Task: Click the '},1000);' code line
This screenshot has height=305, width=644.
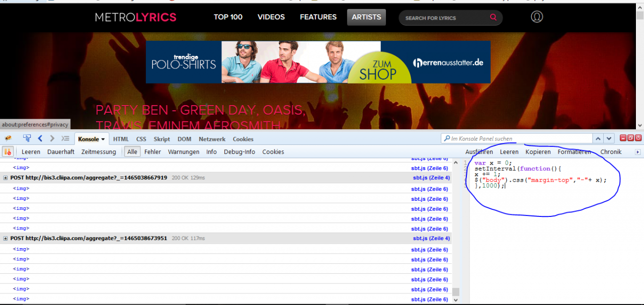Action: 489,186
